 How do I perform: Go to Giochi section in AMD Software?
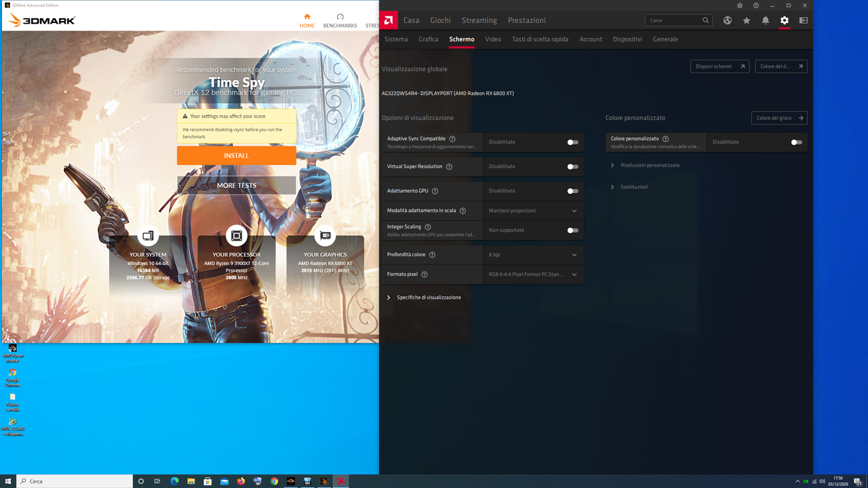[440, 20]
